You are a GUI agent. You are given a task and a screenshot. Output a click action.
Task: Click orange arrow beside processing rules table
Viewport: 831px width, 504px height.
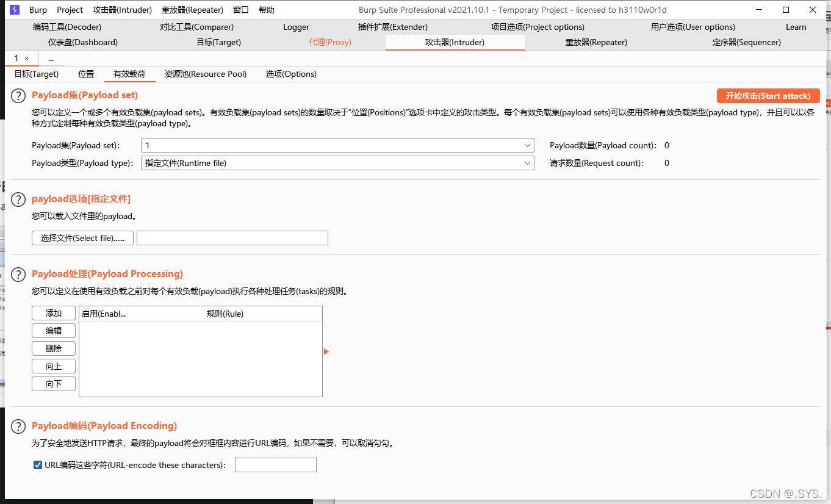tap(326, 351)
